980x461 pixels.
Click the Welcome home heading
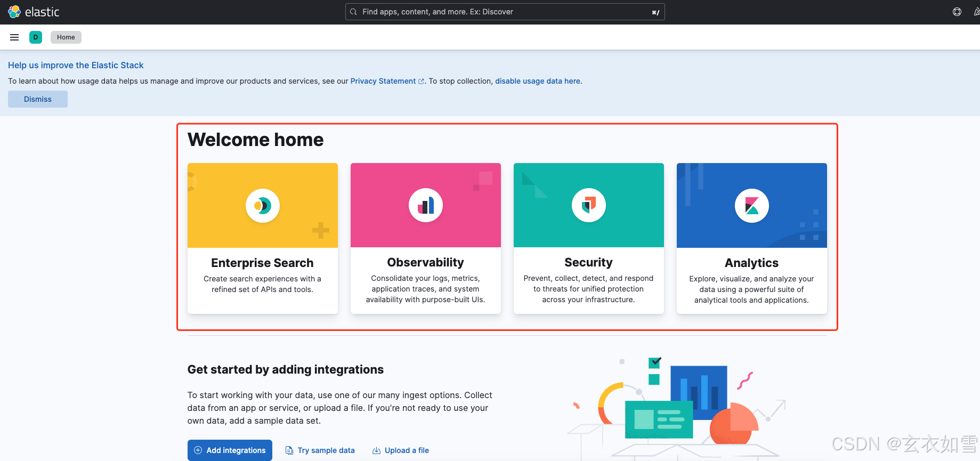[256, 140]
